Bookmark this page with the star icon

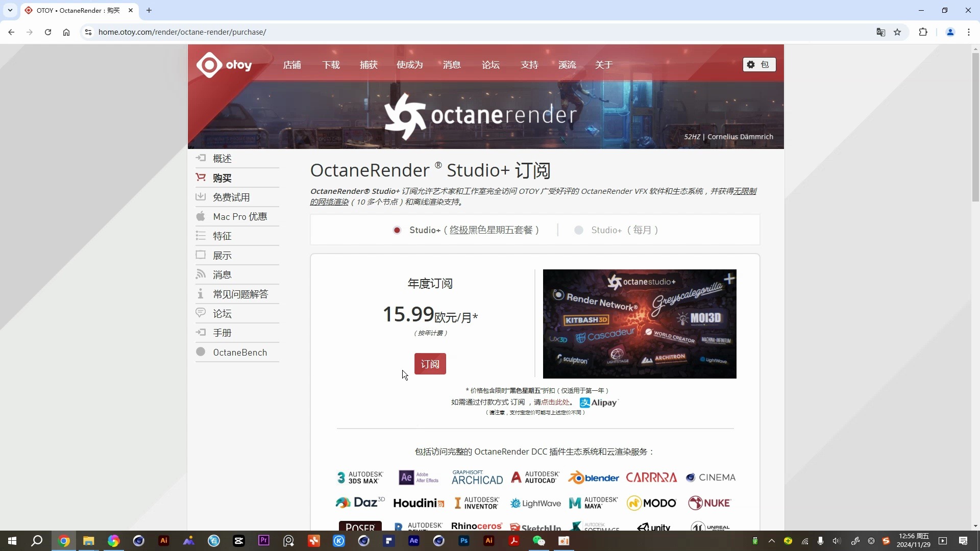point(897,32)
